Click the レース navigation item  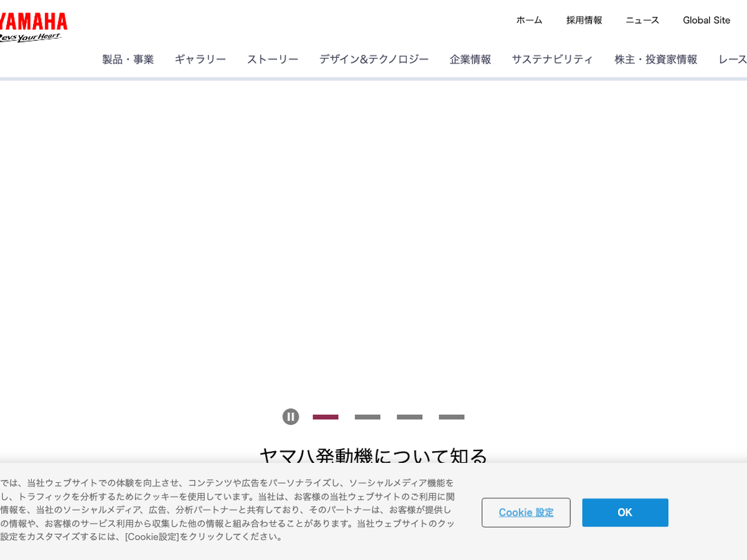point(733,60)
